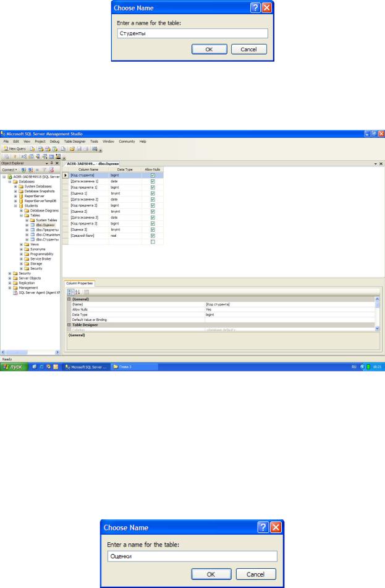Screen dimensions: 385x588
Task: Click table name field containing Оценки
Action: pyautogui.click(x=192, y=556)
